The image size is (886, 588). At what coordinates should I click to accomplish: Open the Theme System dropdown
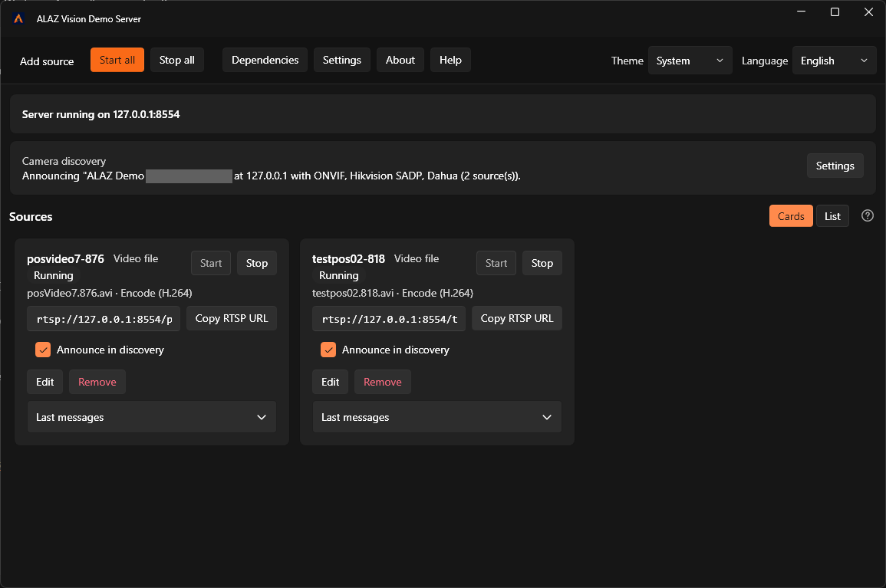pos(690,61)
